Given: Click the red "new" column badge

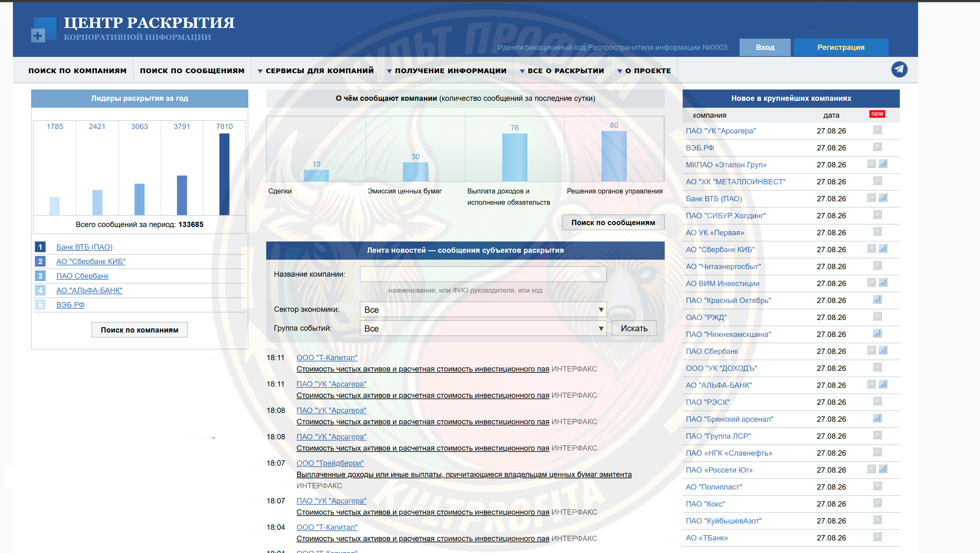Looking at the screenshot, I should tap(877, 114).
